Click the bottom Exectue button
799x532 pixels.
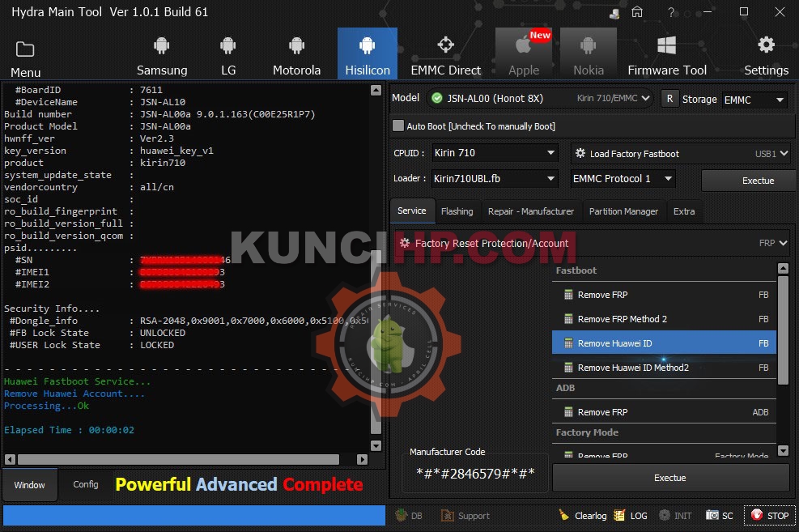[x=670, y=478]
